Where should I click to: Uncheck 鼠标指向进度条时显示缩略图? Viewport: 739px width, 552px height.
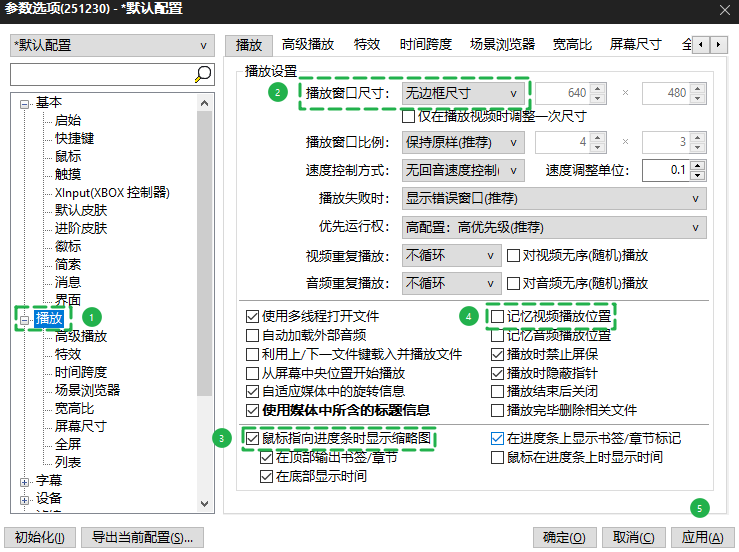(x=252, y=439)
